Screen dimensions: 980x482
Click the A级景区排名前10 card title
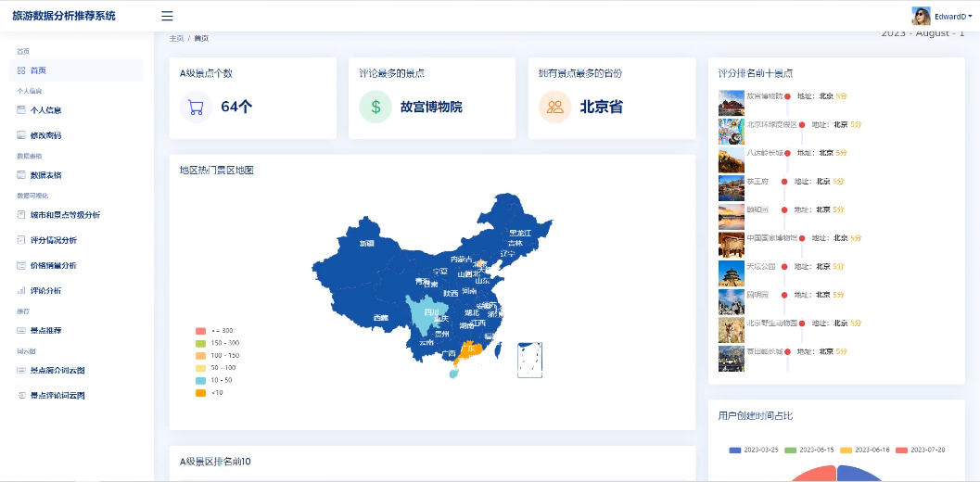click(215, 462)
